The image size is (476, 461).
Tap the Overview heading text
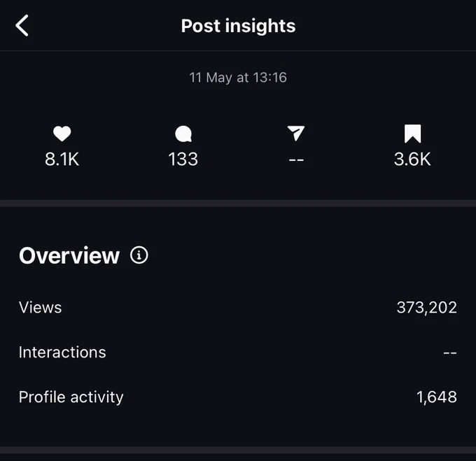(69, 255)
